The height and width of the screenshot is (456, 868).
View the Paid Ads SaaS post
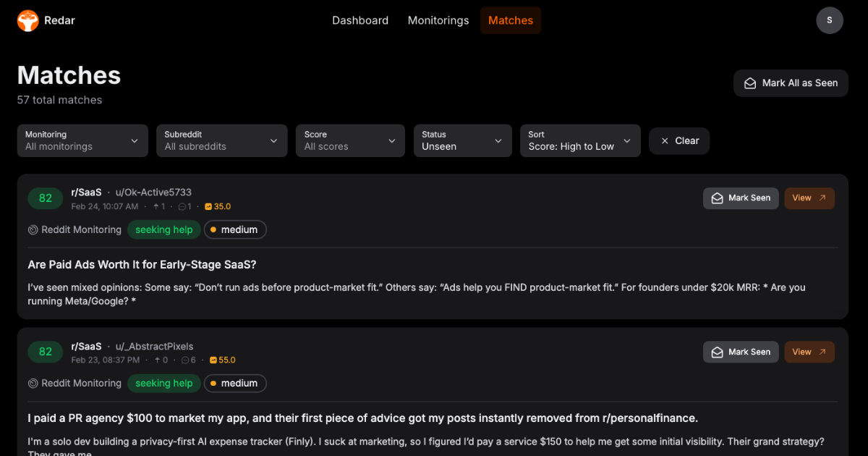tap(809, 198)
